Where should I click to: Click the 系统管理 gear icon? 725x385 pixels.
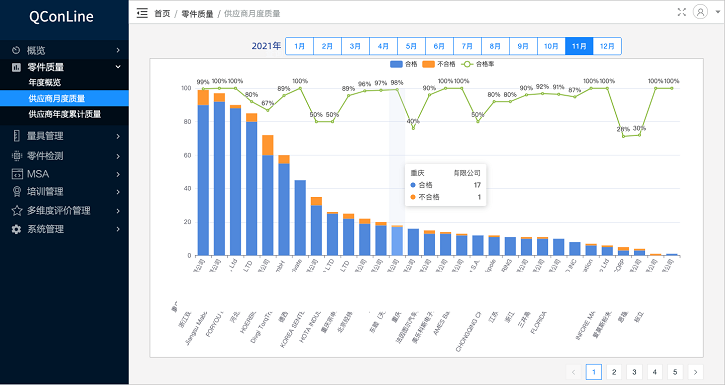pos(16,229)
